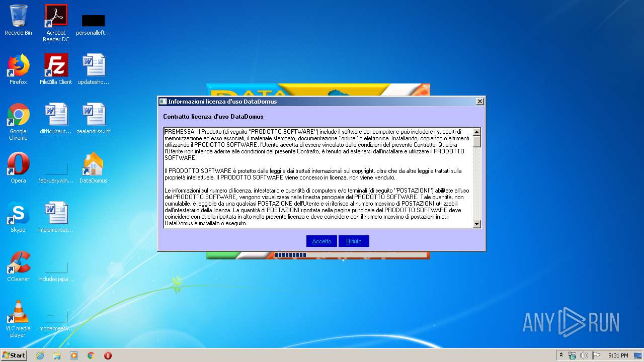The image size is (644, 362).
Task: Click the license text scrollbar up arrow
Action: pos(477,132)
